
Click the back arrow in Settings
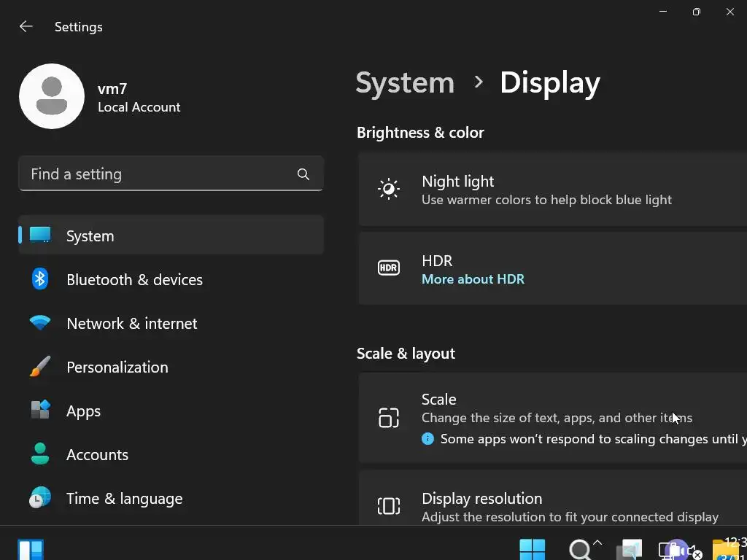(26, 27)
